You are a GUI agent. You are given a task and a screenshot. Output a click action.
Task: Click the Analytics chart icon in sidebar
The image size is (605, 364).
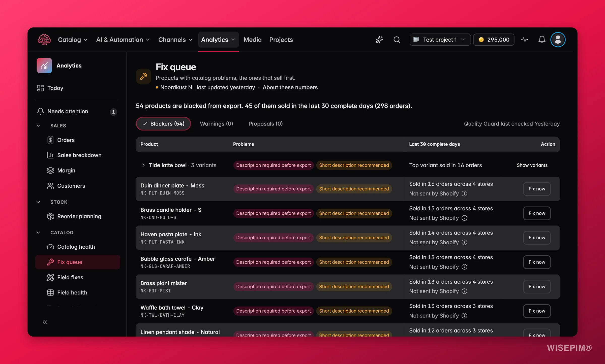[x=44, y=65]
